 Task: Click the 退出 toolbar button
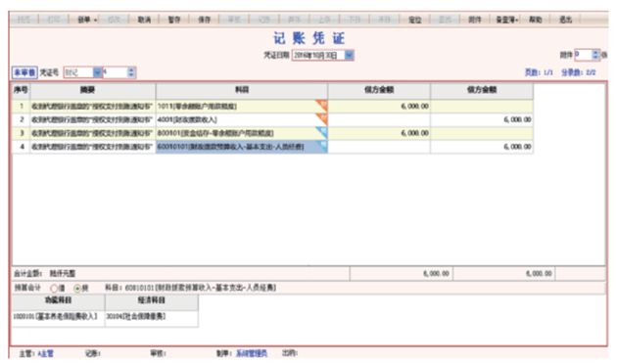(x=565, y=20)
